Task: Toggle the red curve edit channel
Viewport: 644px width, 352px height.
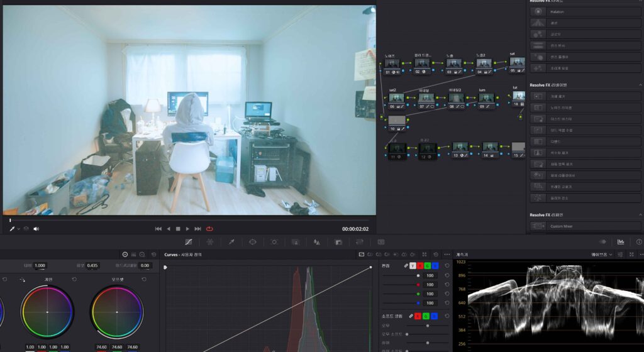Action: (x=420, y=266)
